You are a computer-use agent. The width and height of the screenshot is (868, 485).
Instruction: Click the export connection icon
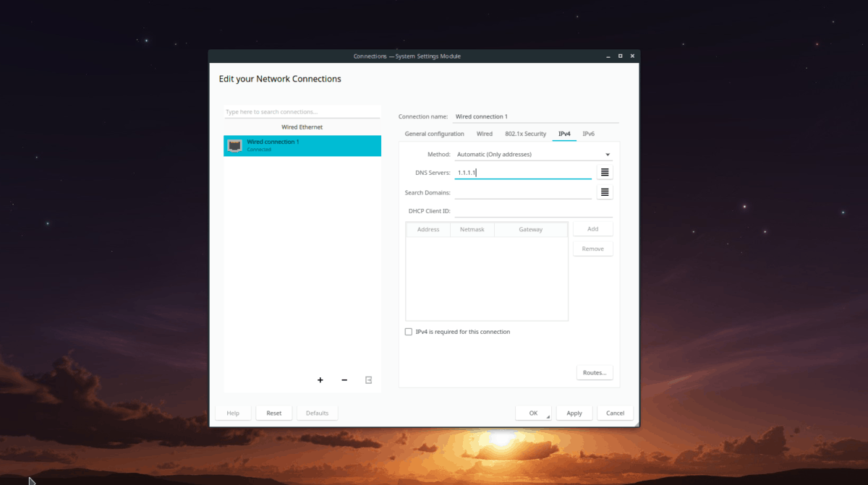pos(368,380)
